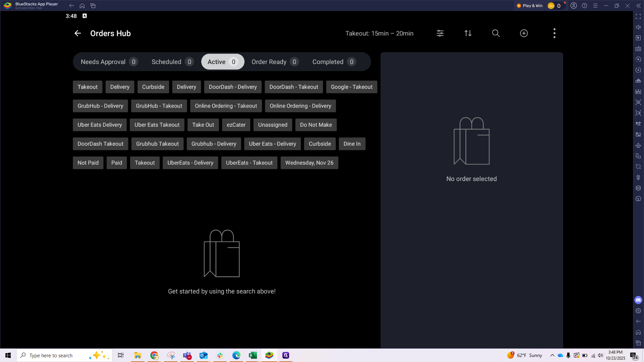This screenshot has width=644, height=362.
Task: Select the Wednesday, Nov 26 filter chip
Action: pyautogui.click(x=309, y=163)
